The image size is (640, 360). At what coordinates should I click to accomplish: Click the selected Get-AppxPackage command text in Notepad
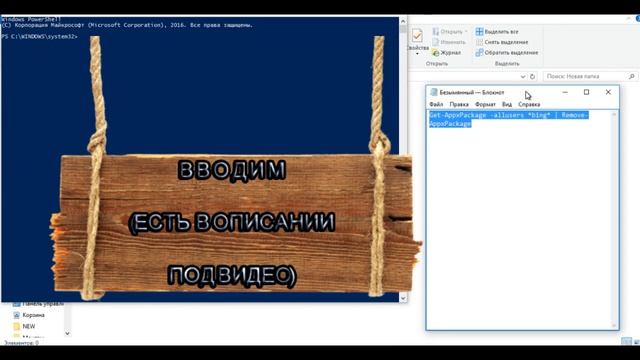coord(509,119)
